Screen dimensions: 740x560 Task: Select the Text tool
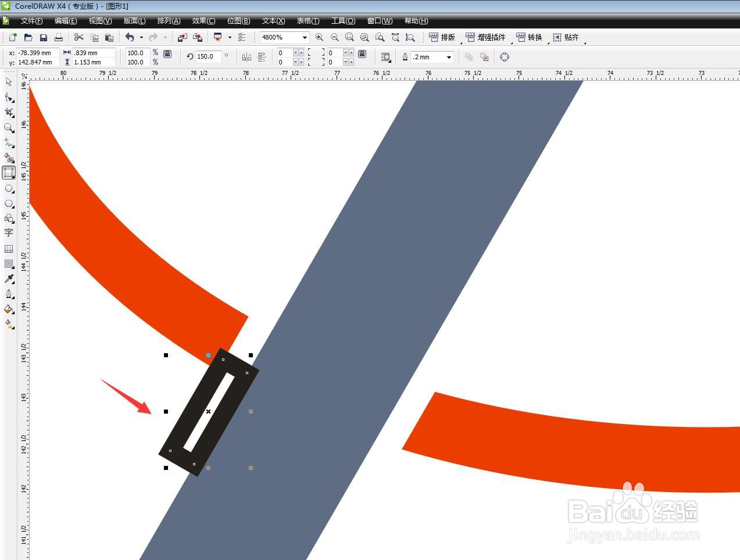point(9,233)
